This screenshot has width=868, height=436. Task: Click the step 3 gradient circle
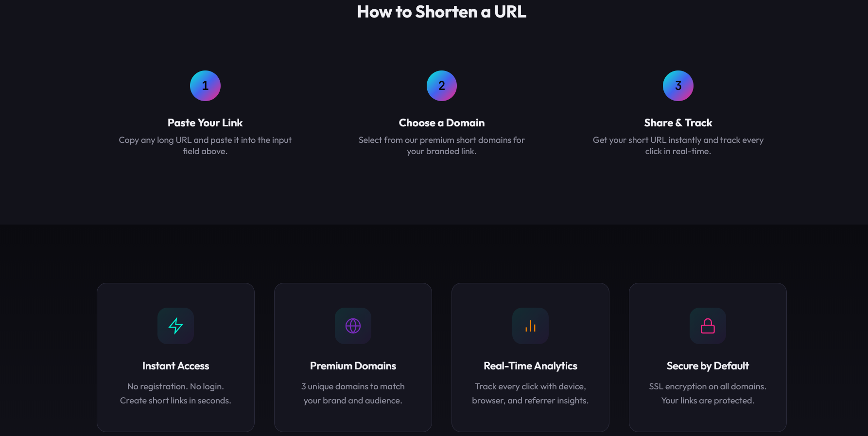click(x=678, y=86)
